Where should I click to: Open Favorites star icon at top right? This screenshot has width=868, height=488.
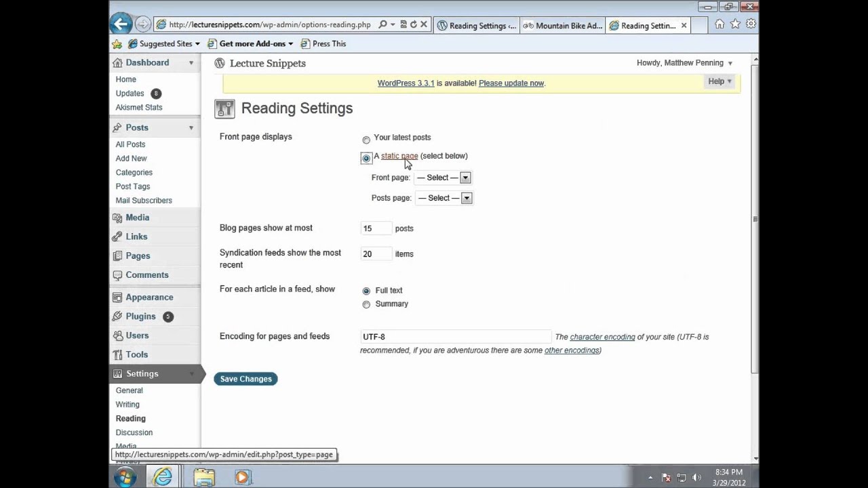735,24
